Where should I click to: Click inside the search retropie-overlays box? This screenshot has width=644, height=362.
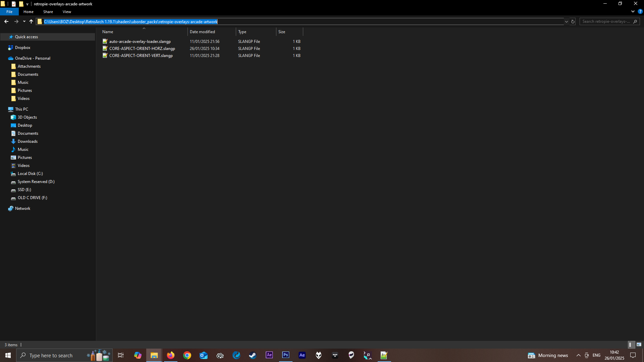(x=606, y=21)
